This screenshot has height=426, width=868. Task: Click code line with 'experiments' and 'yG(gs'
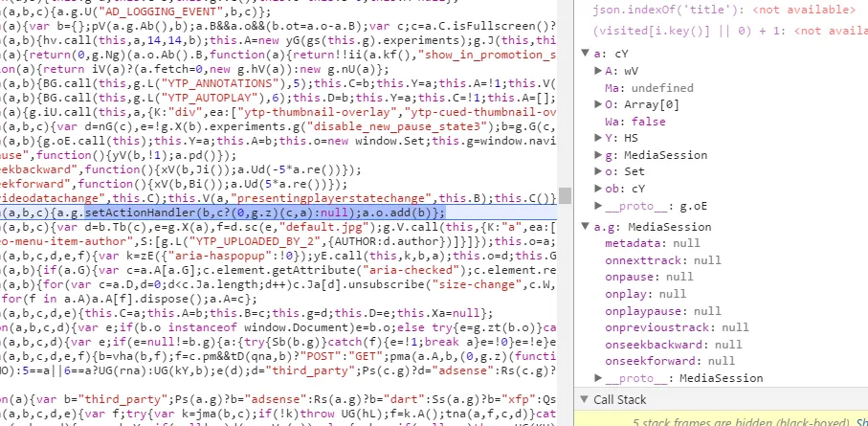278,40
